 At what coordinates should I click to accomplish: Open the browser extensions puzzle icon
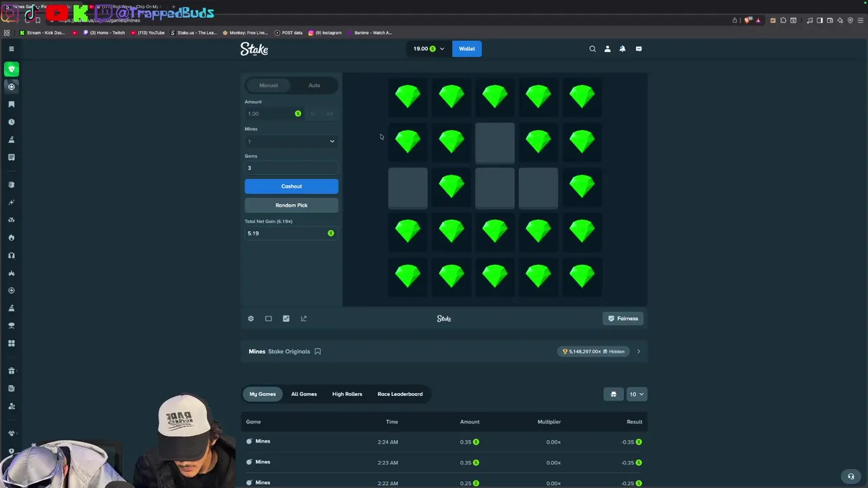point(783,20)
